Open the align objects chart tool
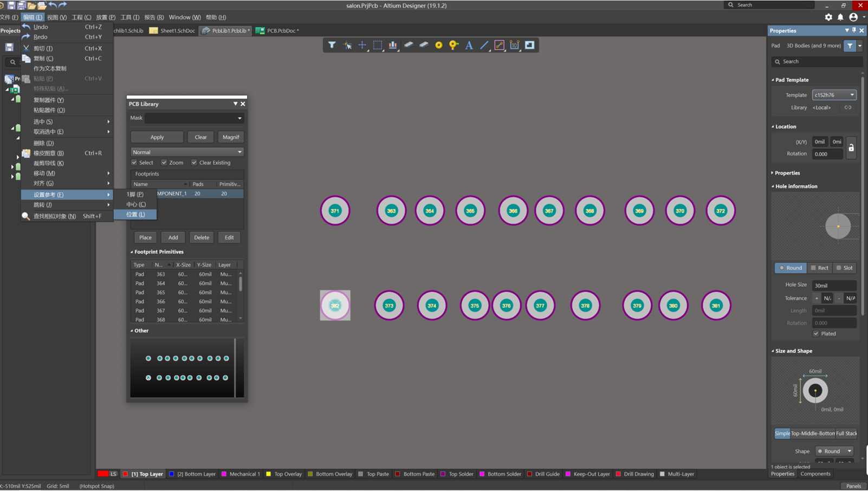Image resolution: width=868 pixels, height=491 pixels. [x=393, y=45]
